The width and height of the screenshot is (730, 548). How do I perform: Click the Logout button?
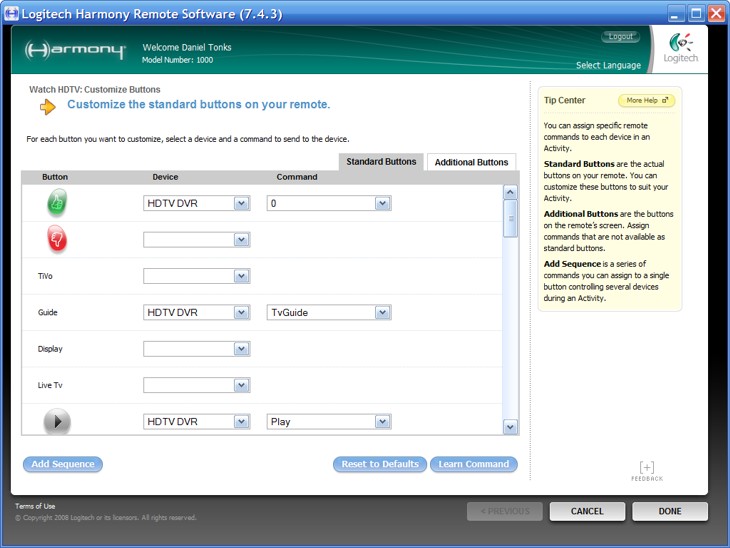tap(621, 36)
